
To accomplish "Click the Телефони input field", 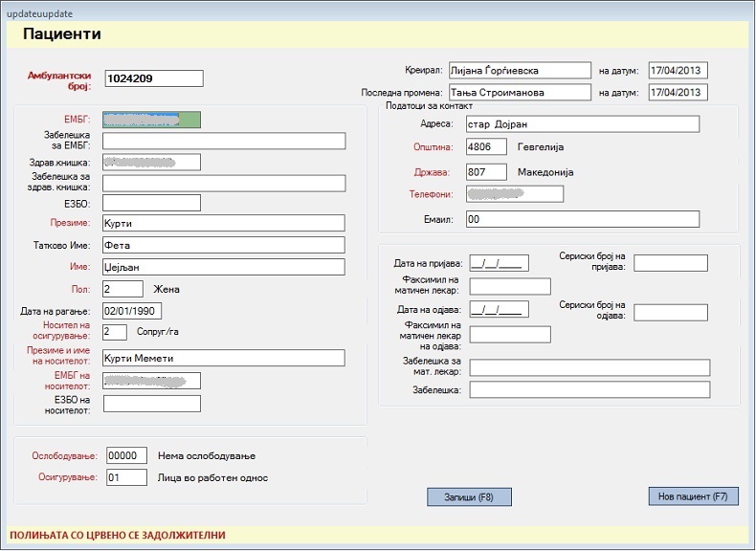I will click(x=515, y=194).
